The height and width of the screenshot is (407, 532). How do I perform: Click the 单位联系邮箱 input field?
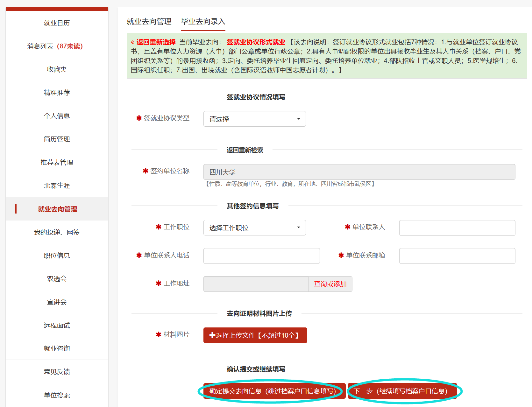tap(457, 256)
